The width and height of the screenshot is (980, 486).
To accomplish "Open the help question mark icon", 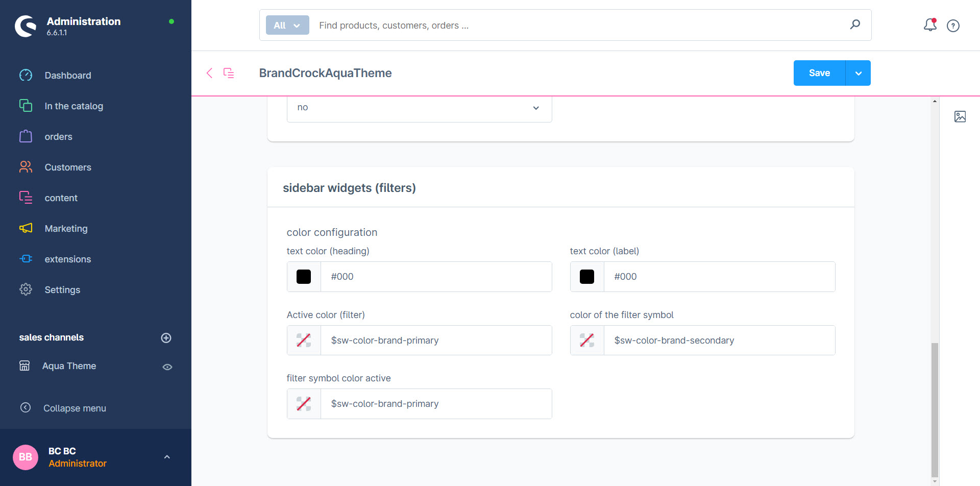I will [953, 26].
